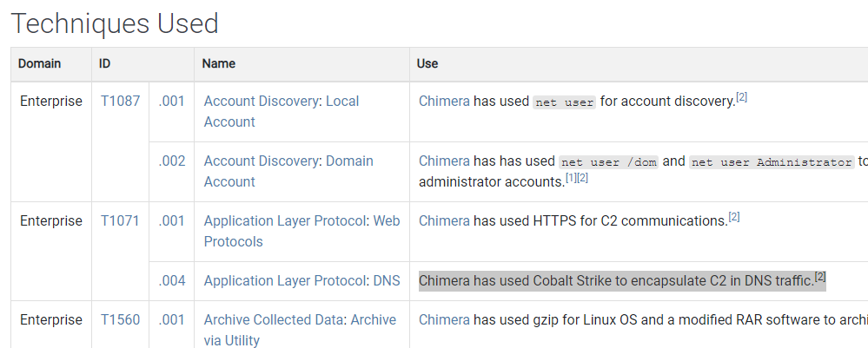The image size is (868, 348).
Task: Open sub-technique .001 under T1071
Action: point(172,220)
